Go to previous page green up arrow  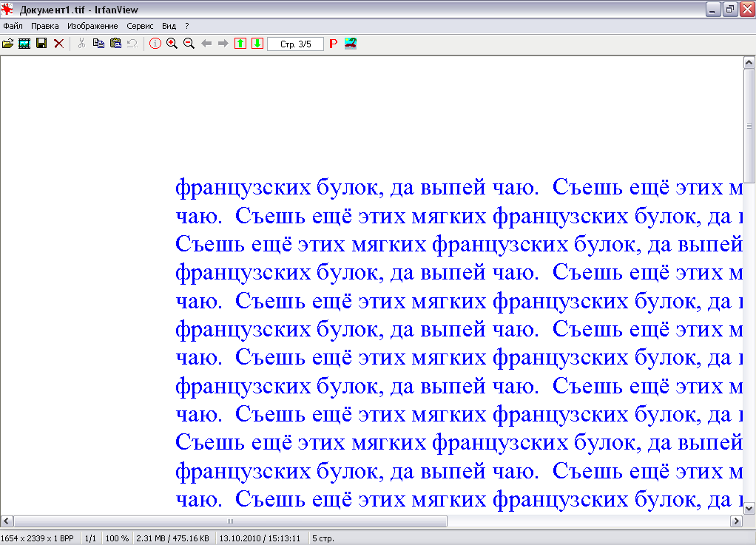(x=240, y=44)
